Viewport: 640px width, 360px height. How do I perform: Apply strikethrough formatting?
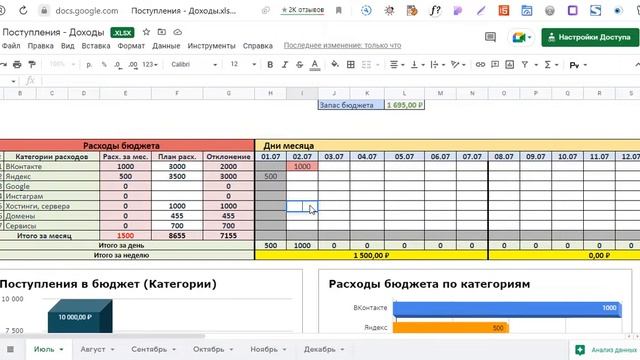pos(300,64)
